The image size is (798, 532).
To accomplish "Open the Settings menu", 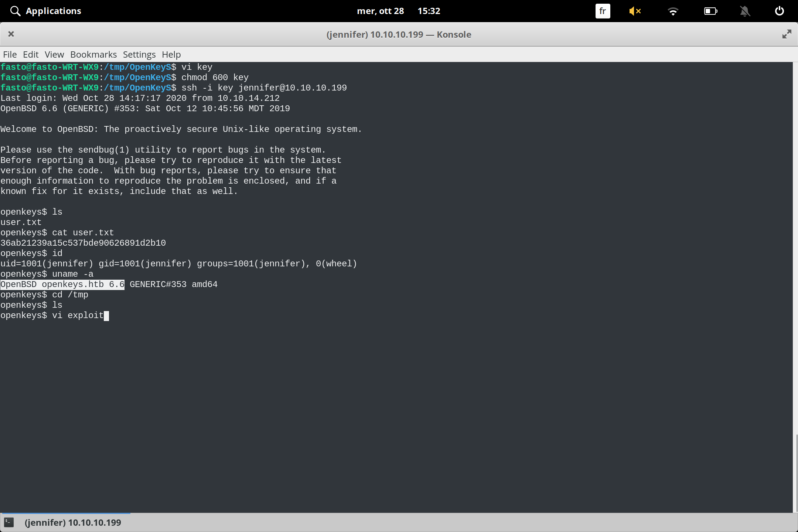I will (x=139, y=54).
